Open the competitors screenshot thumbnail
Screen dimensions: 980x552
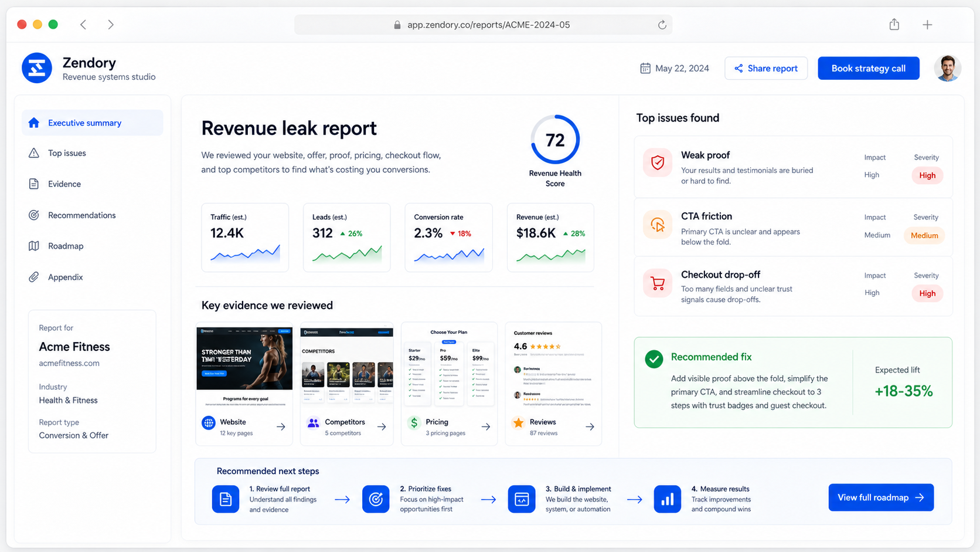coord(346,365)
